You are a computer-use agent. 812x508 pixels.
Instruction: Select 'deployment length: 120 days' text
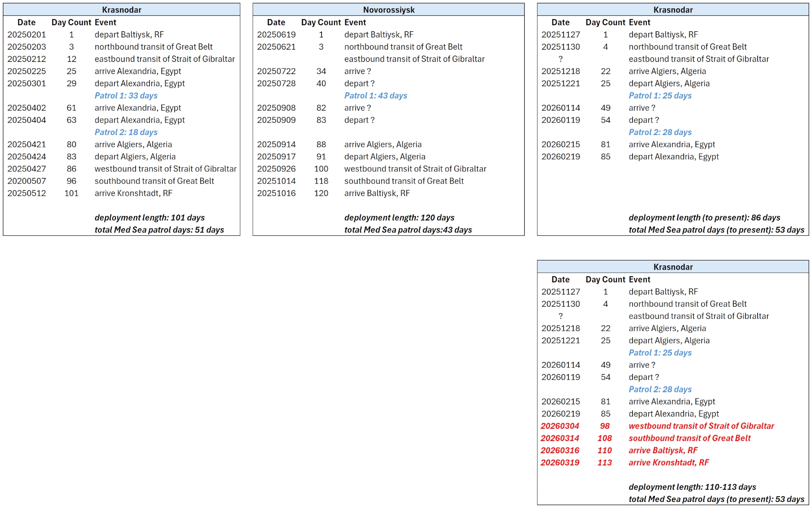click(399, 217)
